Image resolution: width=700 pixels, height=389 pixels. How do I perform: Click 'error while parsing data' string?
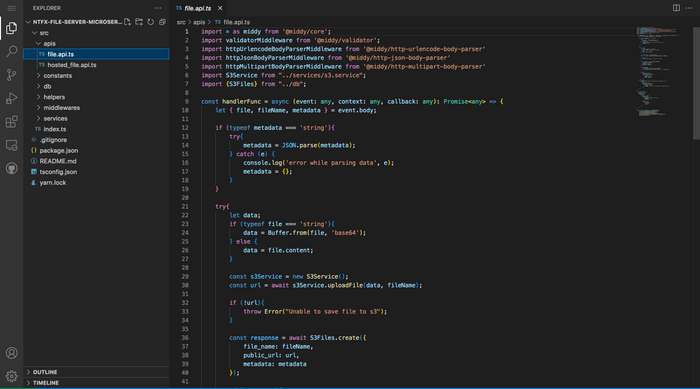(331, 163)
